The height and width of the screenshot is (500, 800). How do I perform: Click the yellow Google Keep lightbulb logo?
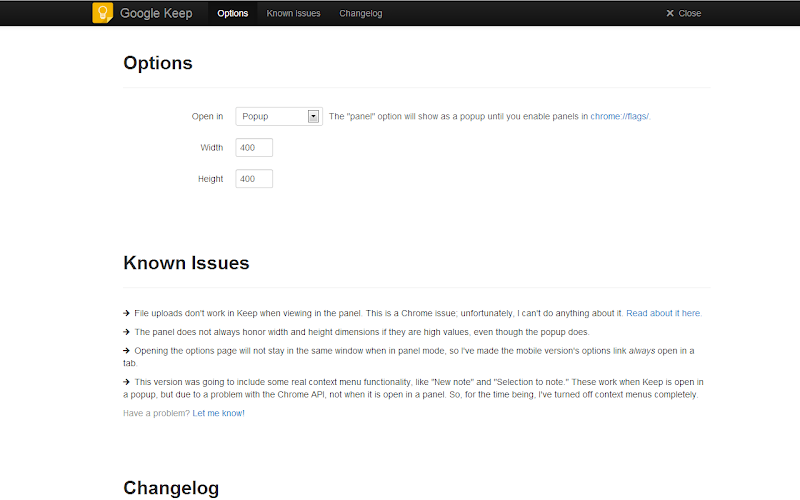click(x=103, y=13)
